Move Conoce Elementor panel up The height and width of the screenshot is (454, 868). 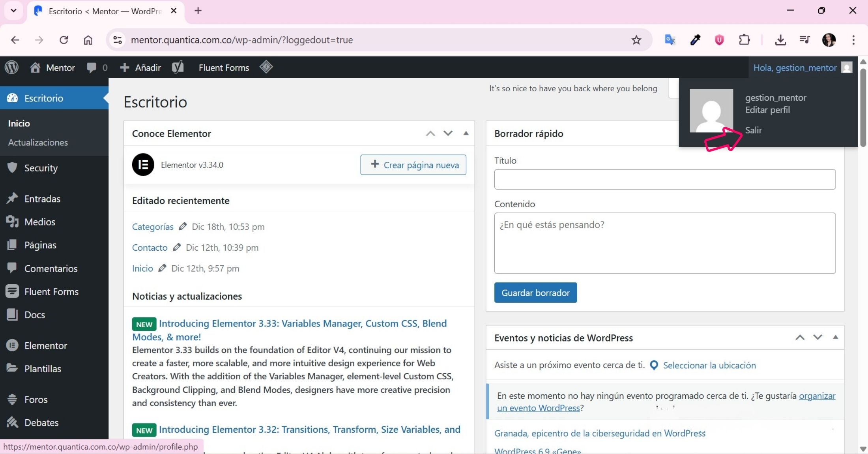point(430,133)
